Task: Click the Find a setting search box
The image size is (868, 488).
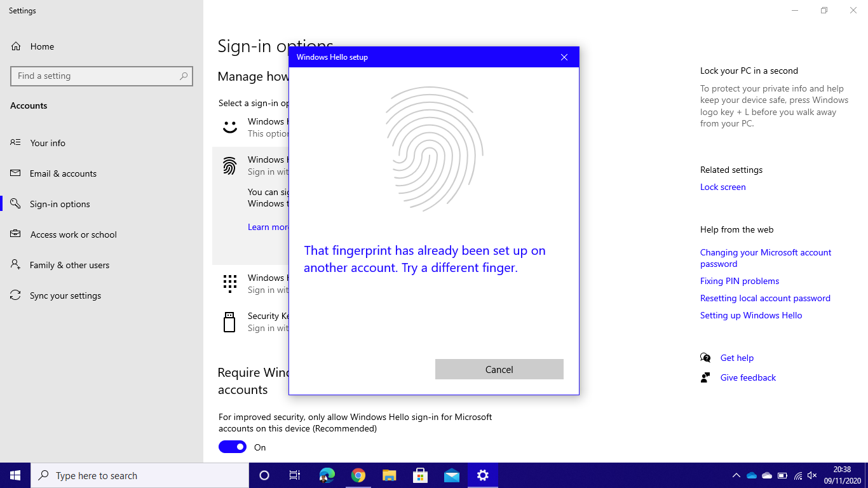Action: [x=102, y=76]
